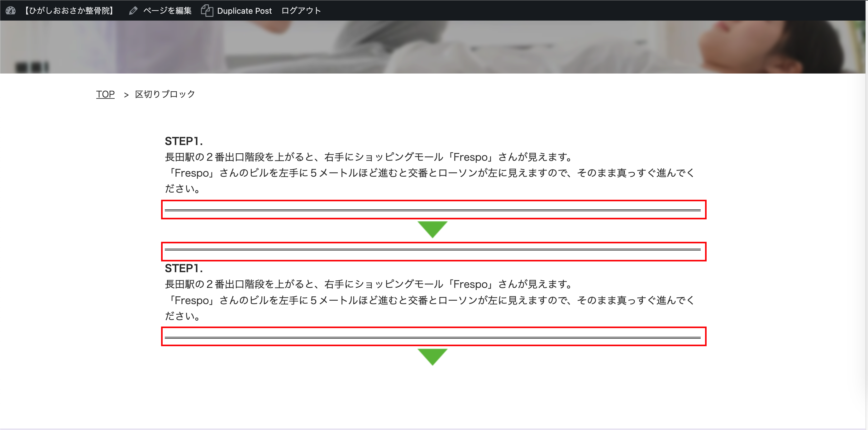
Task: Click the second double-line separator
Action: pos(433,250)
